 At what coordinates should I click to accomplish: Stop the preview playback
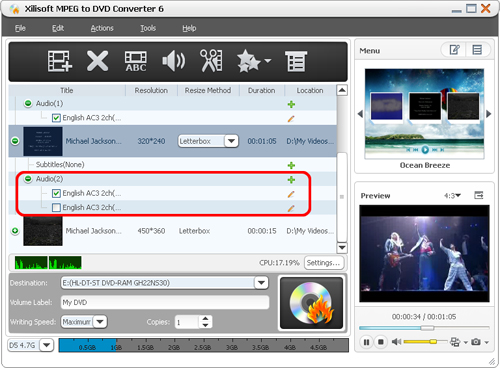[381, 342]
